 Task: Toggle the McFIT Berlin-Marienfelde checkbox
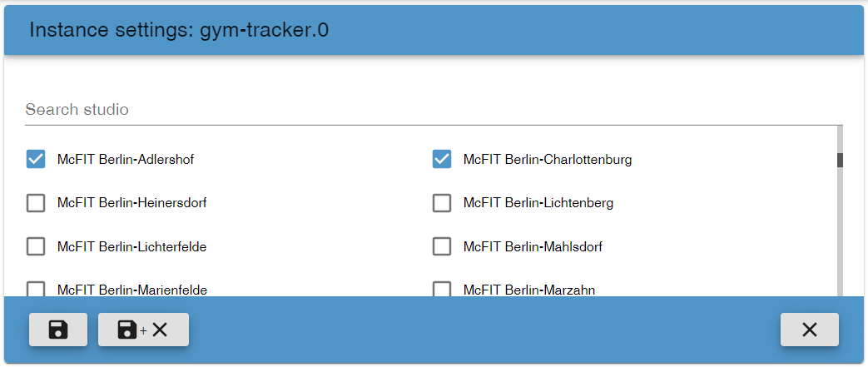click(x=36, y=290)
